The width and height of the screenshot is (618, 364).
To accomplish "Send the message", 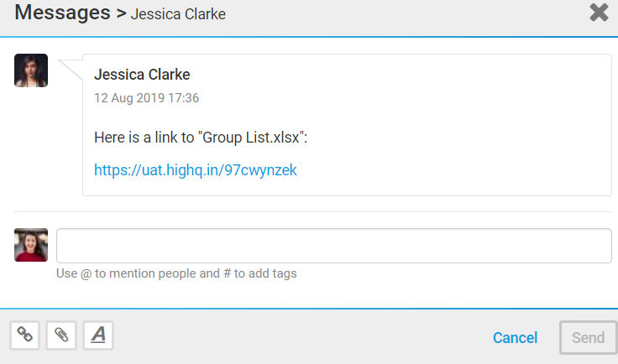I will pyautogui.click(x=588, y=338).
